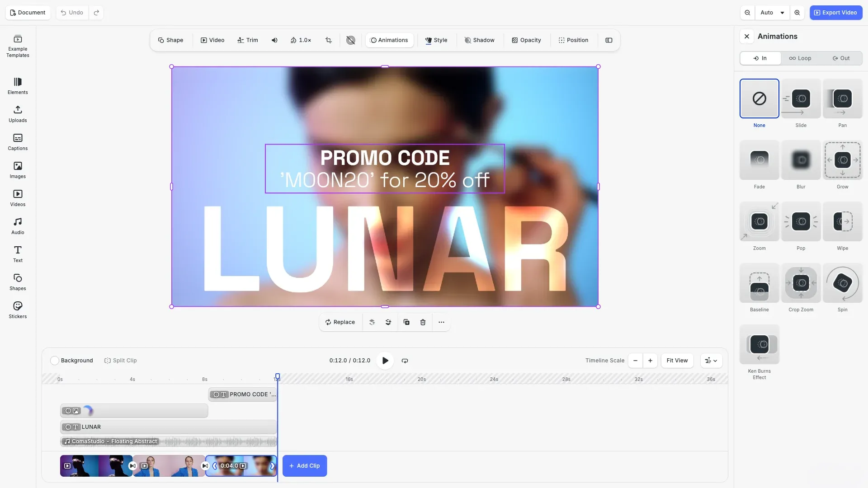The width and height of the screenshot is (868, 488).
Task: Select the Spin animation
Action: [x=843, y=283]
